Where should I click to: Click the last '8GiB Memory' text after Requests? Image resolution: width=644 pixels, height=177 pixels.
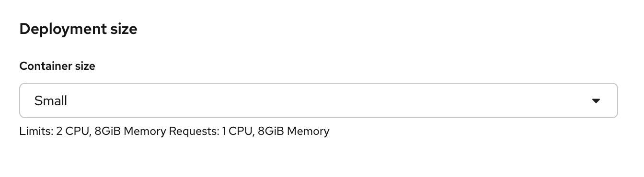293,131
